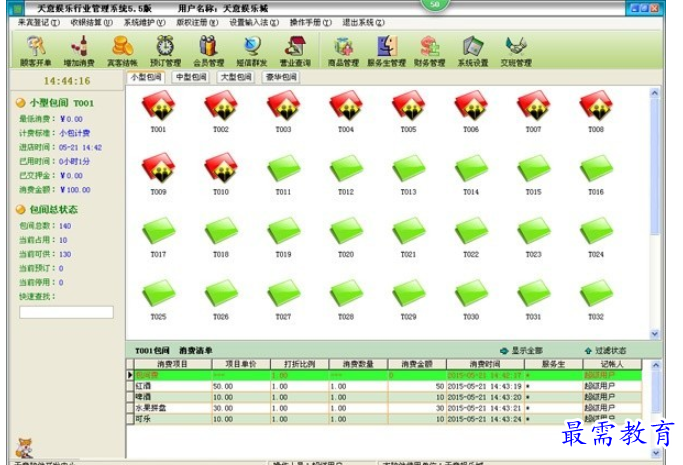
Task: Click room grid scrollbar down arrow
Action: point(655,334)
